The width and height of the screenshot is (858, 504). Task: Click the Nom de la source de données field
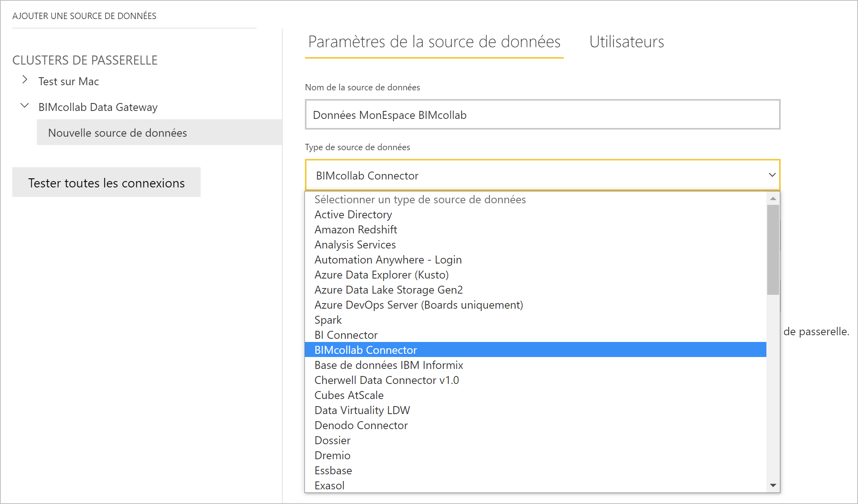pyautogui.click(x=542, y=115)
